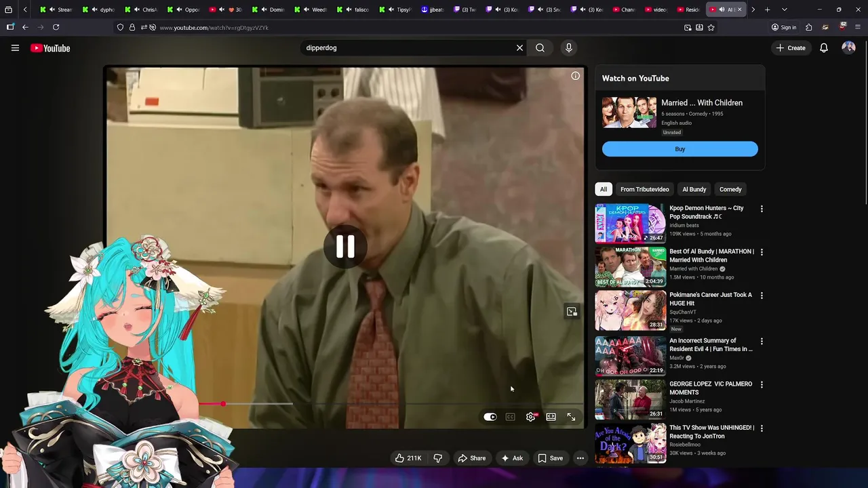The height and width of the screenshot is (488, 868).
Task: Bookmark this page with the star icon
Action: click(x=711, y=28)
